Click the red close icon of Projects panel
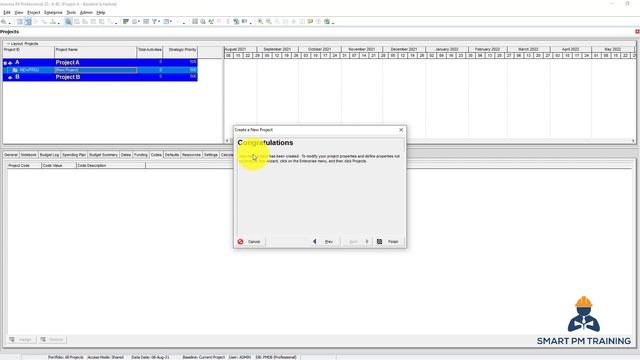 click(637, 31)
